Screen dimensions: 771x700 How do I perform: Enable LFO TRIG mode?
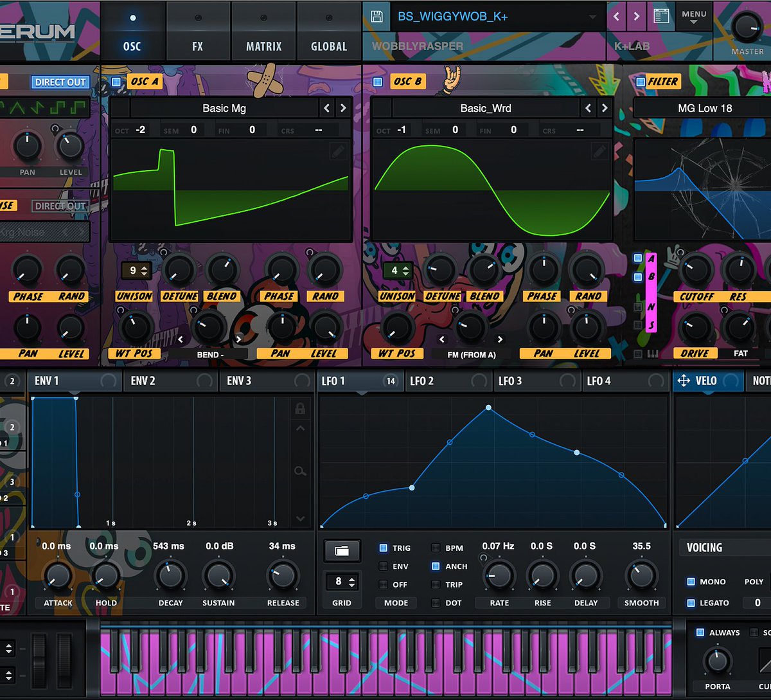(383, 548)
